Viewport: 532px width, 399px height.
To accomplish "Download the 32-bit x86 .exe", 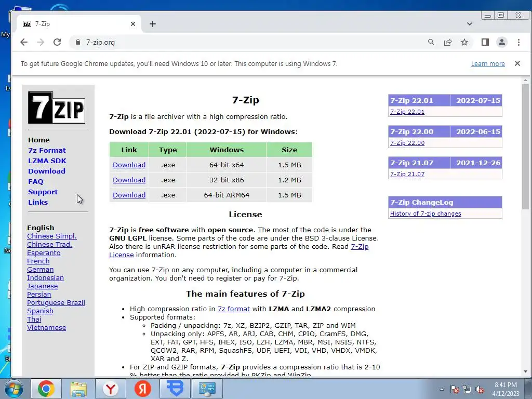I will coord(129,180).
